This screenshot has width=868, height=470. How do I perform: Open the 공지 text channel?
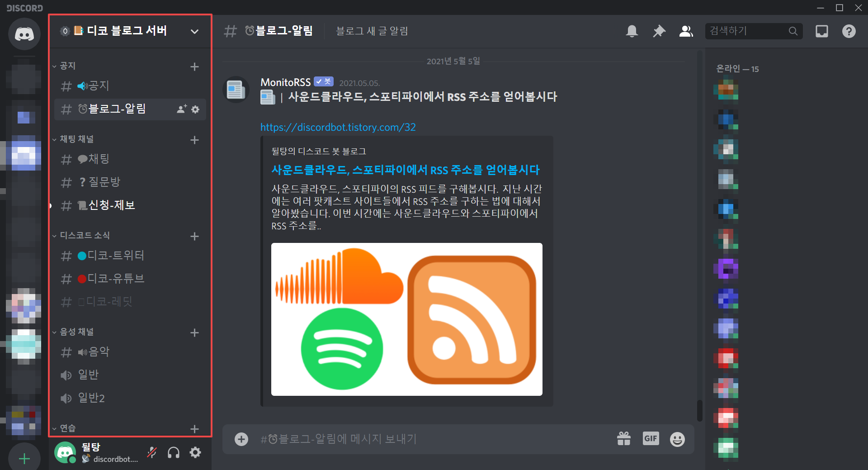click(130, 86)
